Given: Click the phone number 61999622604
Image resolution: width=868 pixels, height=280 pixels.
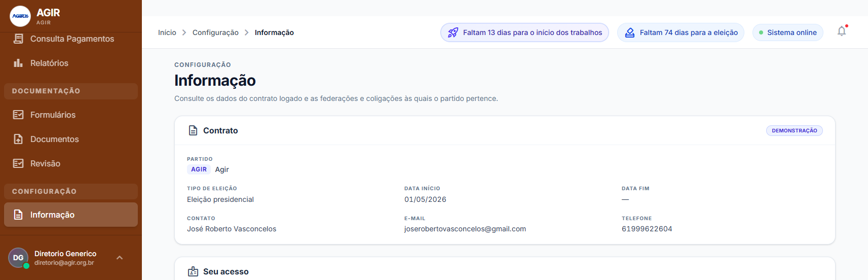Looking at the screenshot, I should coord(647,229).
